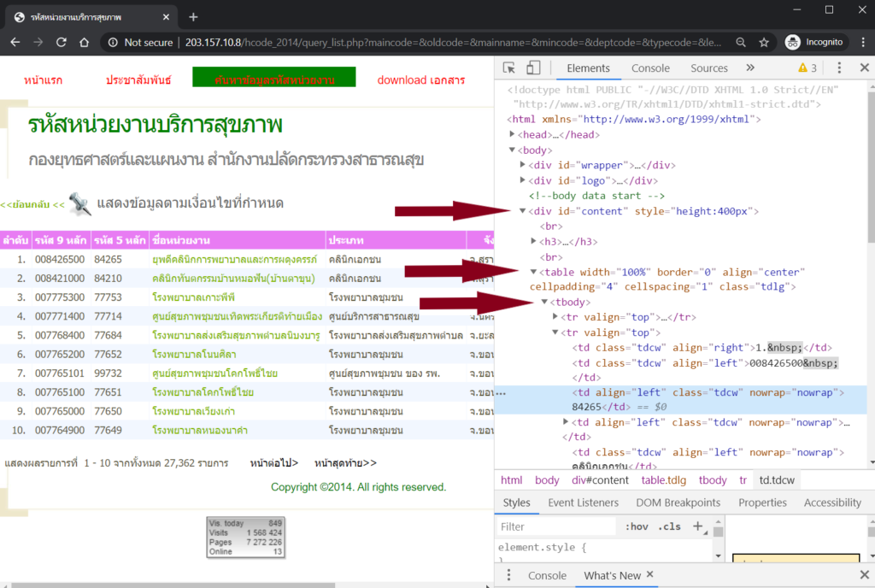Click the หน้าต่อไป> next page link
The height and width of the screenshot is (588, 875).
tap(274, 463)
